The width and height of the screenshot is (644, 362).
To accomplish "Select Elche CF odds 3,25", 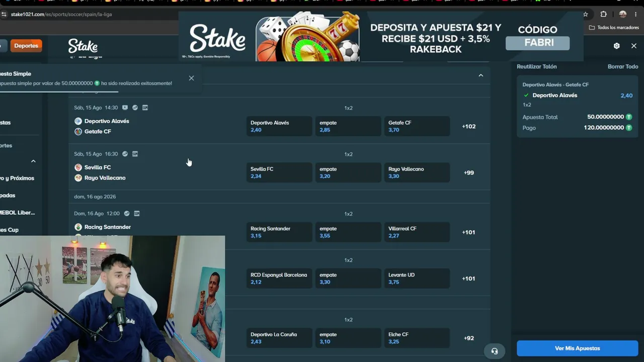I will point(417,338).
